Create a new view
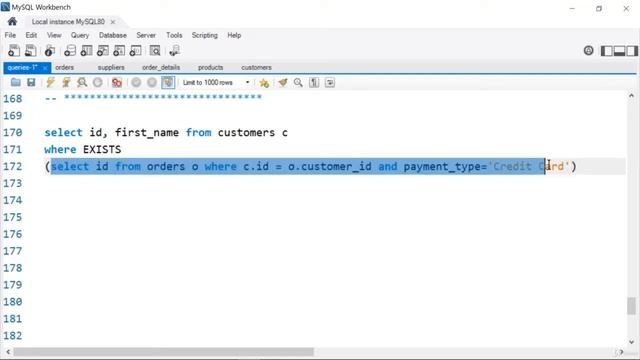 coord(102,51)
